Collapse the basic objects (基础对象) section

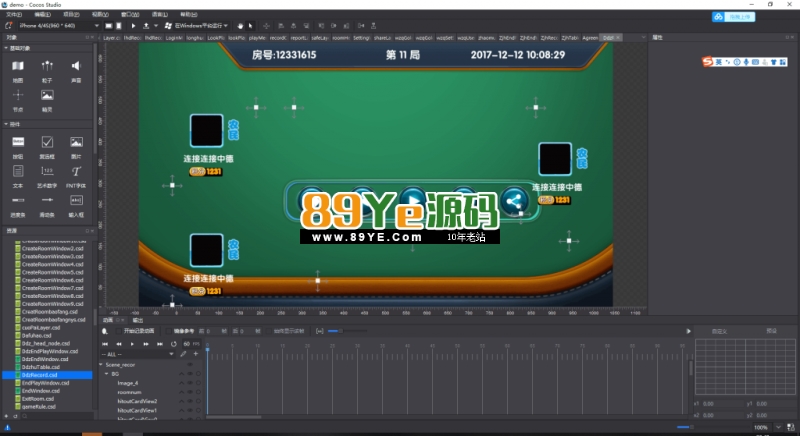point(6,48)
